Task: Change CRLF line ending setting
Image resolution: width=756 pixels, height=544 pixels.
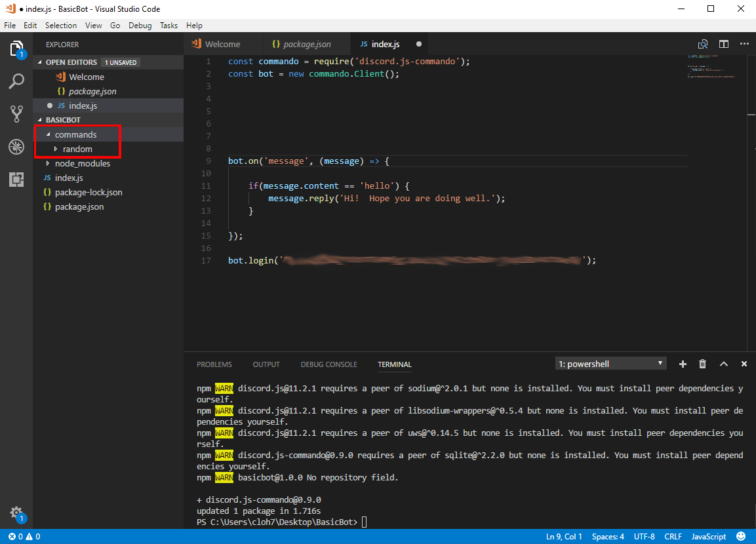Action: (673, 536)
